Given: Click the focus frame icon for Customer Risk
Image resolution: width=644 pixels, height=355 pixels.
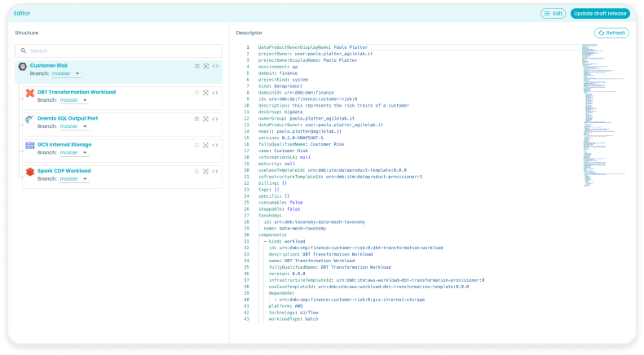Looking at the screenshot, I should pos(206,66).
